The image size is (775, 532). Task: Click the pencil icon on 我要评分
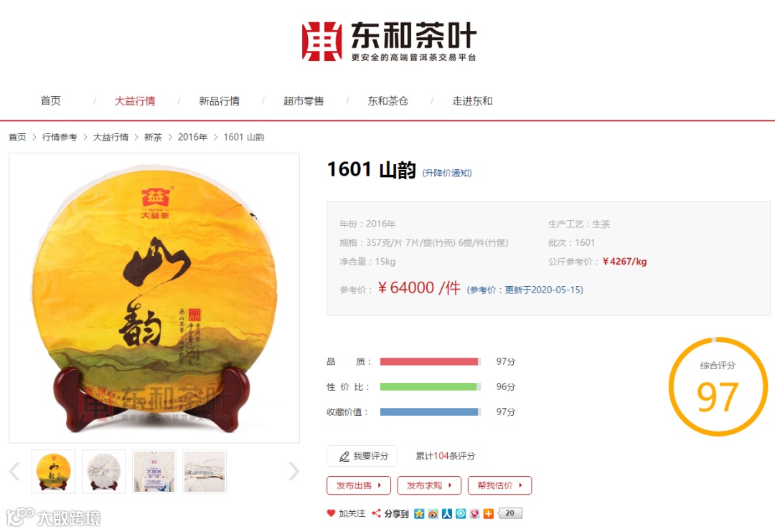point(344,457)
